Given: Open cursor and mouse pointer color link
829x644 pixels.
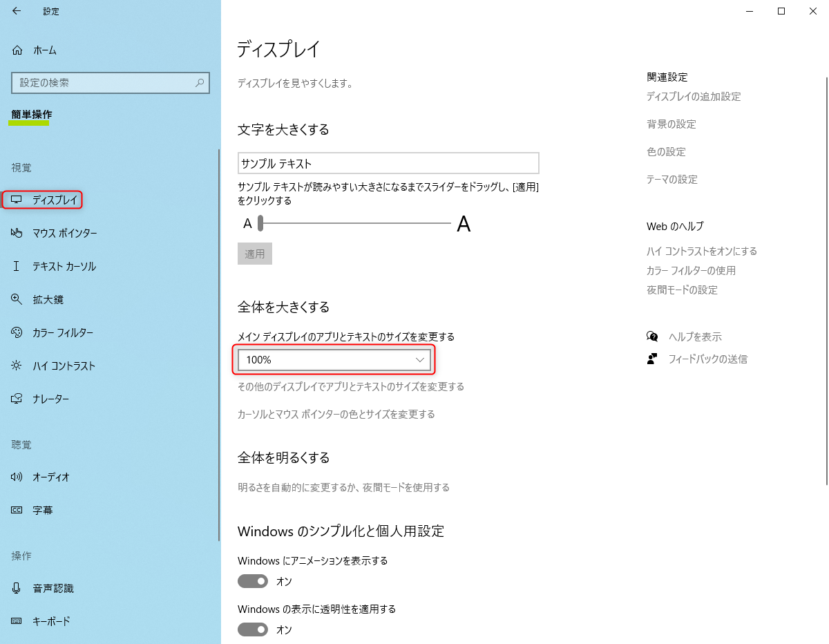Looking at the screenshot, I should (x=336, y=415).
